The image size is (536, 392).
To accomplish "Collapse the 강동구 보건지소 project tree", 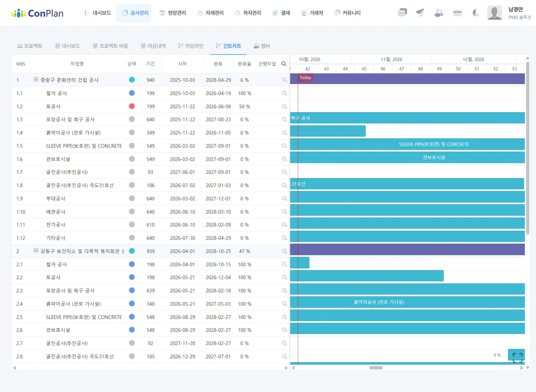I will pyautogui.click(x=36, y=250).
